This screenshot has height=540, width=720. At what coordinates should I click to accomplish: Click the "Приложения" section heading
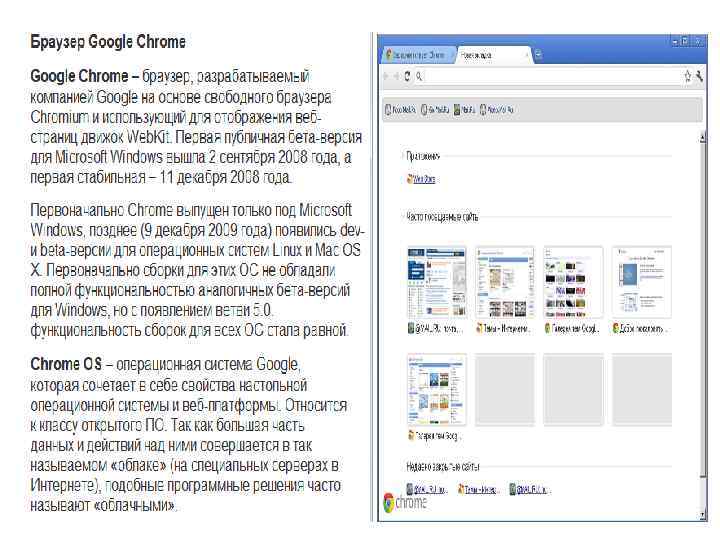[423, 156]
